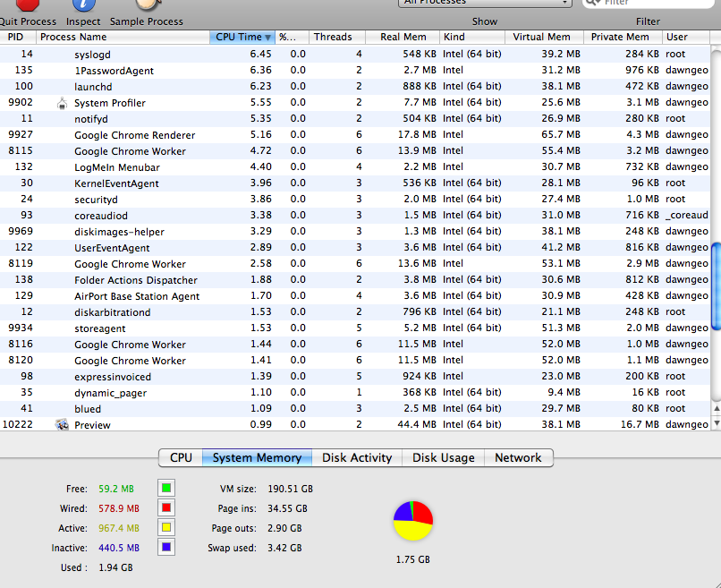Click the Filter search field
This screenshot has height=588, width=721.
pos(649,3)
